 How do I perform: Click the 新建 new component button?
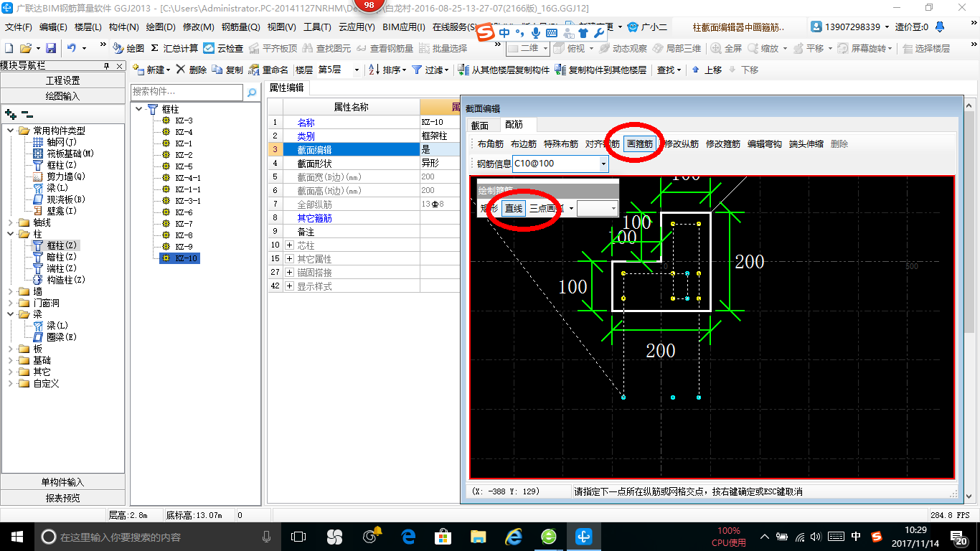pyautogui.click(x=151, y=70)
